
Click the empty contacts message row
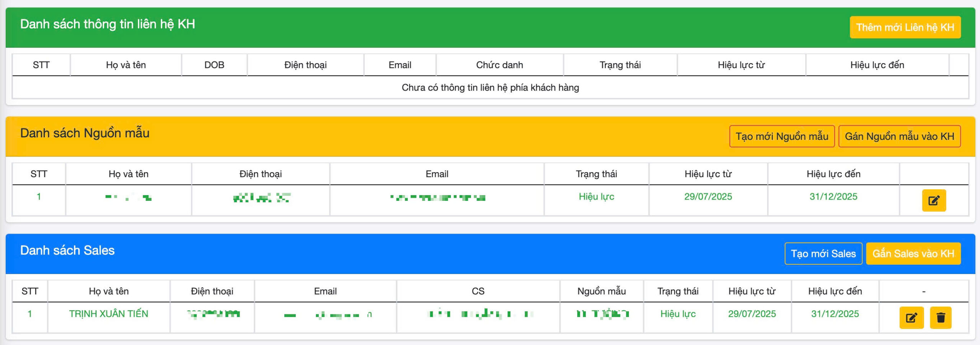click(x=490, y=88)
